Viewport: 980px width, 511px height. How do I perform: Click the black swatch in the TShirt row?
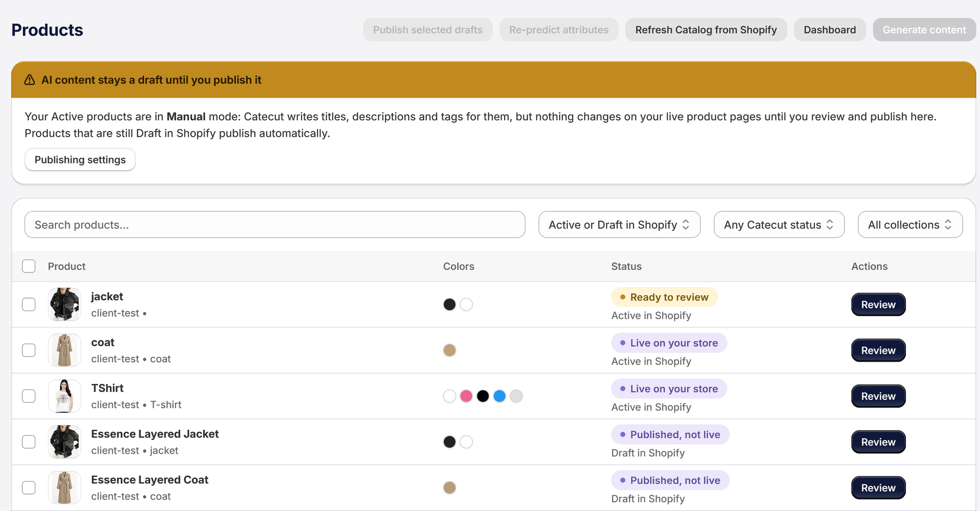click(483, 396)
